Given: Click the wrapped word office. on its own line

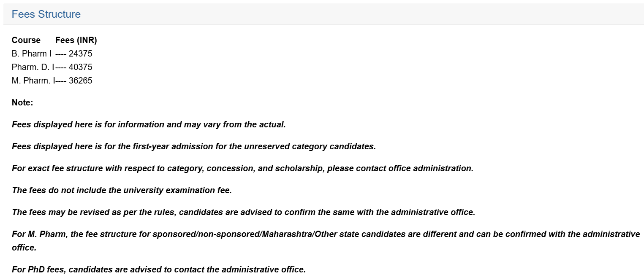Looking at the screenshot, I should [x=24, y=248].
